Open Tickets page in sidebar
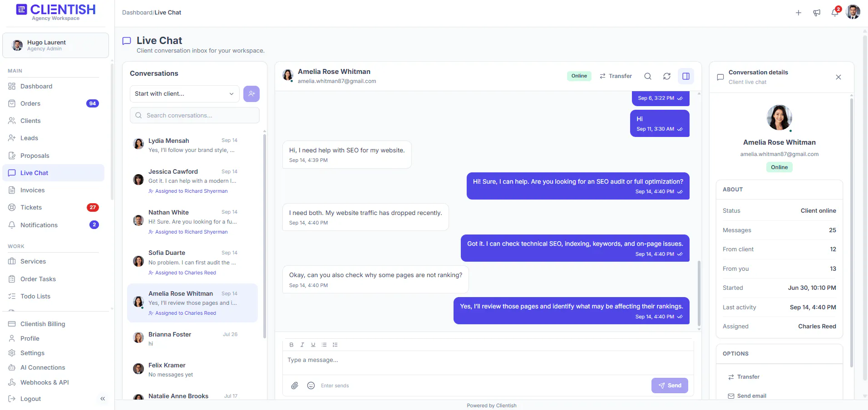868x410 pixels. pos(54,207)
